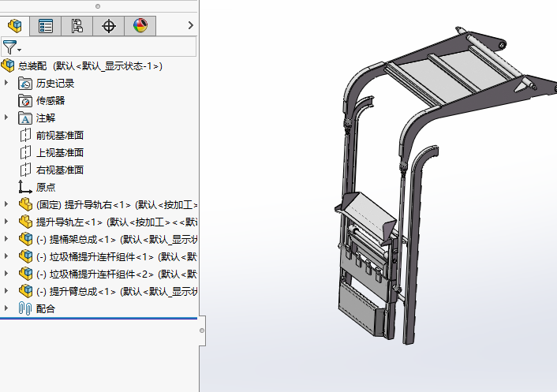
Task: Click the 上视基准面 plane icon
Action: 25,153
